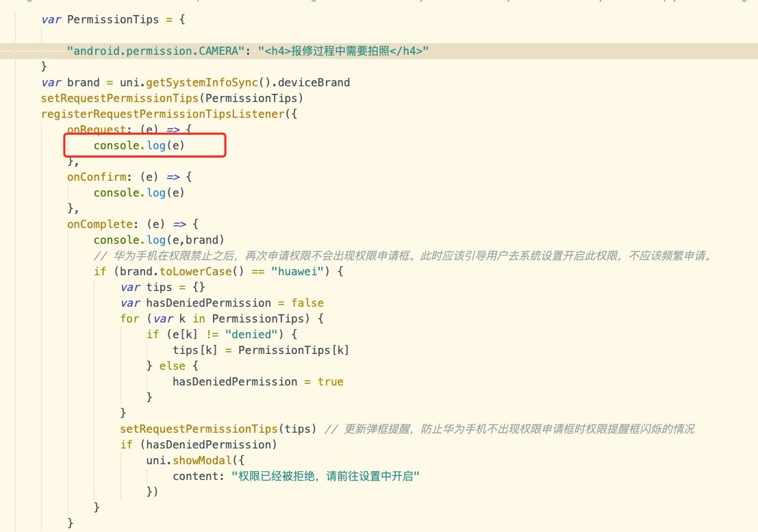Click the tips[k] assignment statement

point(260,350)
